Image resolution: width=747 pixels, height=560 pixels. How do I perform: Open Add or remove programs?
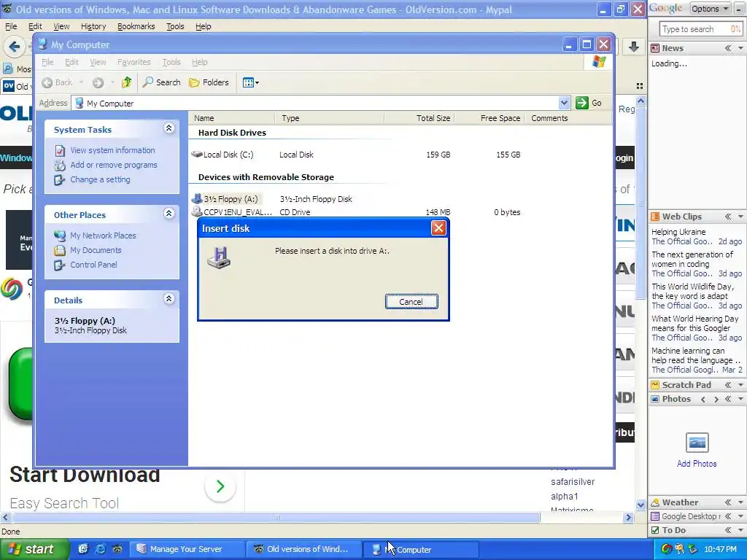click(x=113, y=165)
